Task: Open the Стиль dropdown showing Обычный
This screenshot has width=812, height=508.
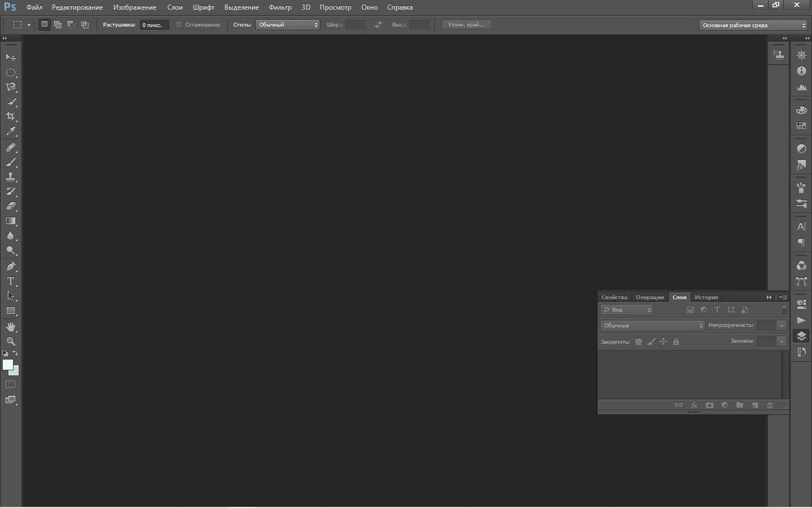Action: pos(288,25)
